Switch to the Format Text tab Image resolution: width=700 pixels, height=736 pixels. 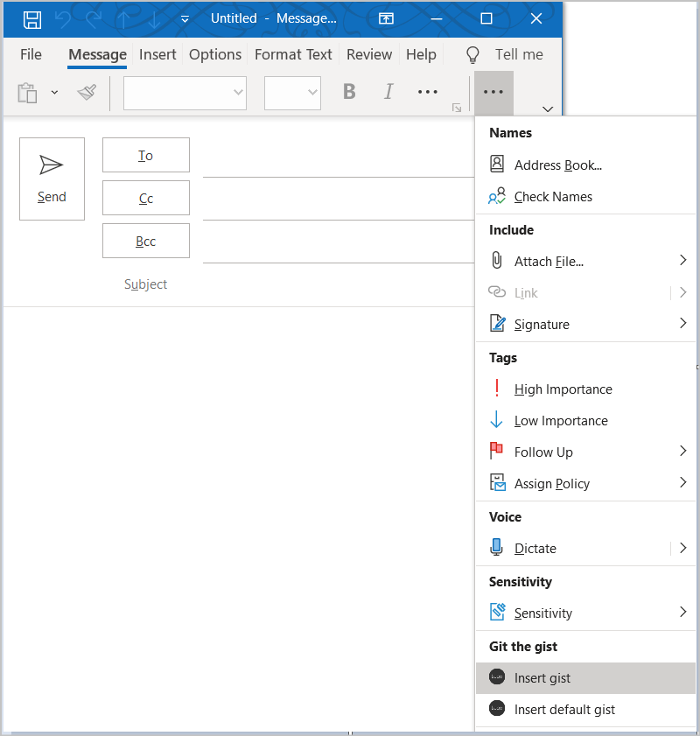(293, 54)
